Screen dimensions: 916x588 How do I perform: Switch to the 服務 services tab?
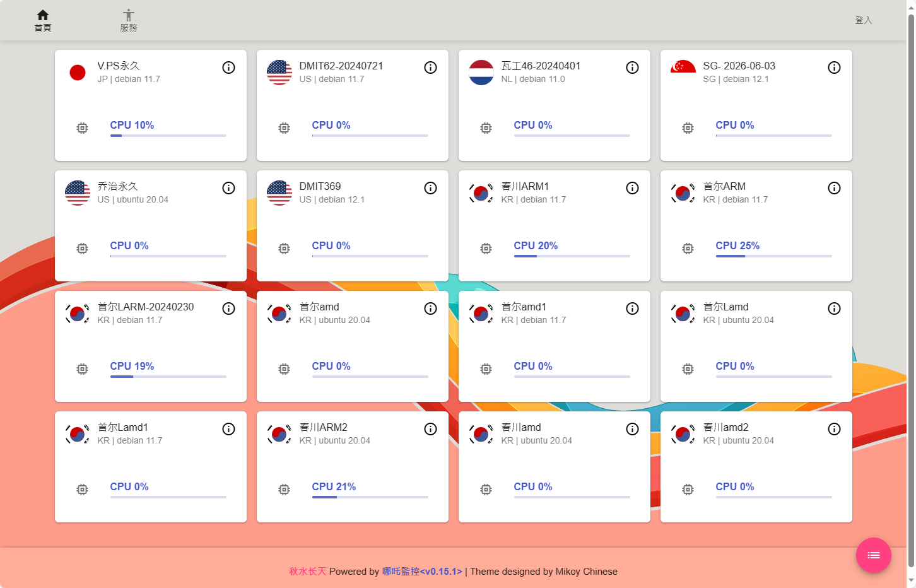coord(129,20)
